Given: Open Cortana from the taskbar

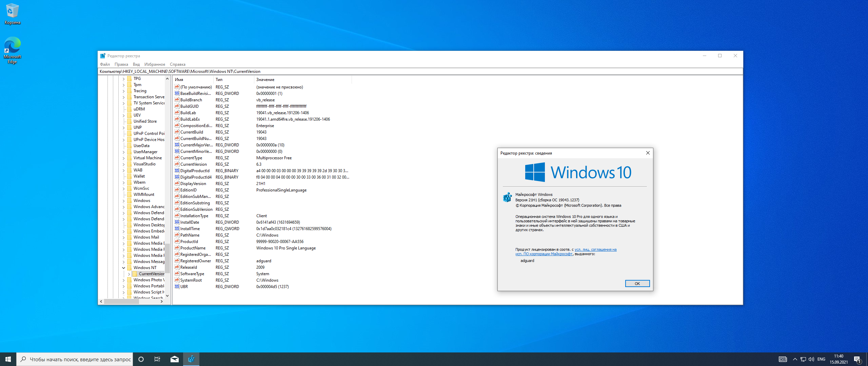Looking at the screenshot, I should (x=141, y=359).
